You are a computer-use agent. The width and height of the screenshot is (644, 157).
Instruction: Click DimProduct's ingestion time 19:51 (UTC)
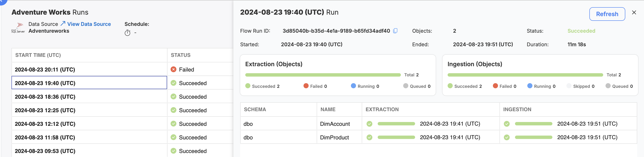[x=587, y=137]
